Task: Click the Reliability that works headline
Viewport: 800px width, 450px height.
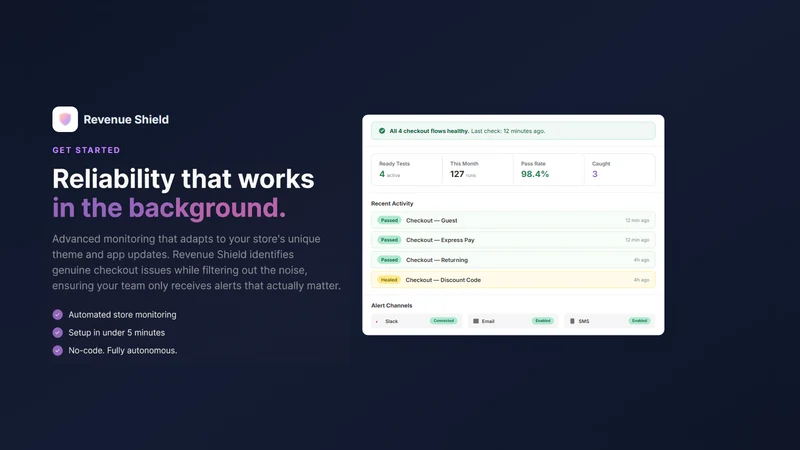Action: click(x=183, y=179)
